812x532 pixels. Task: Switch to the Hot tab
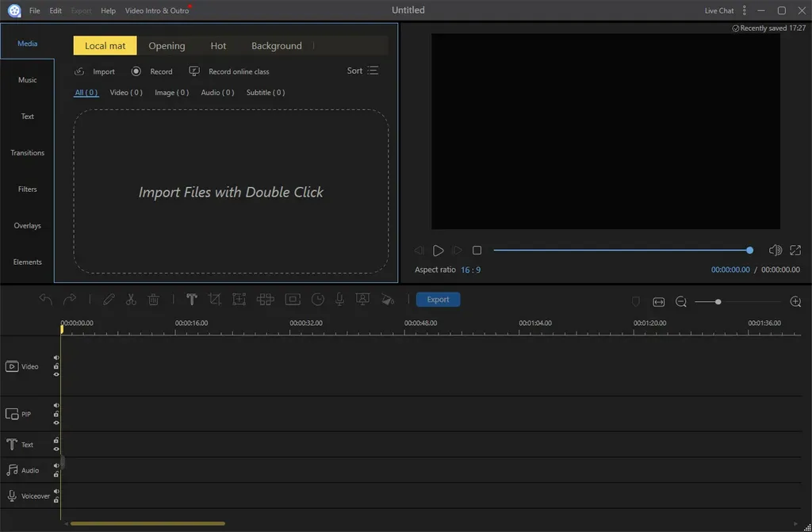pos(218,45)
